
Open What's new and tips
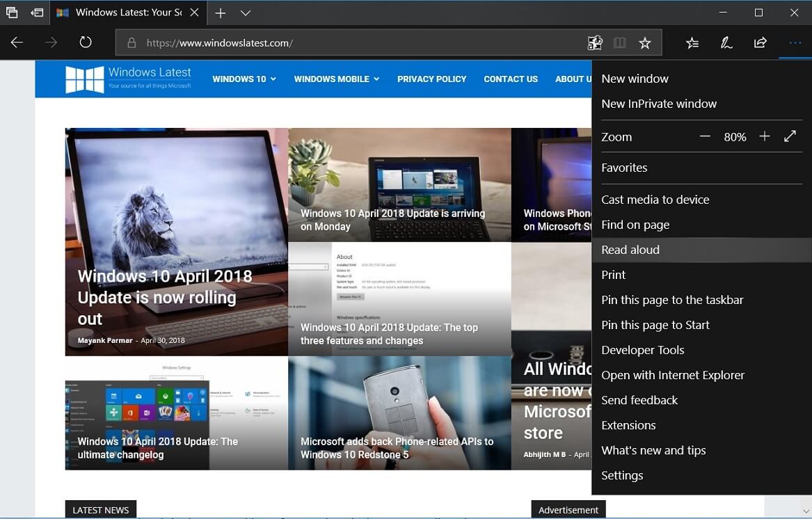click(701, 451)
